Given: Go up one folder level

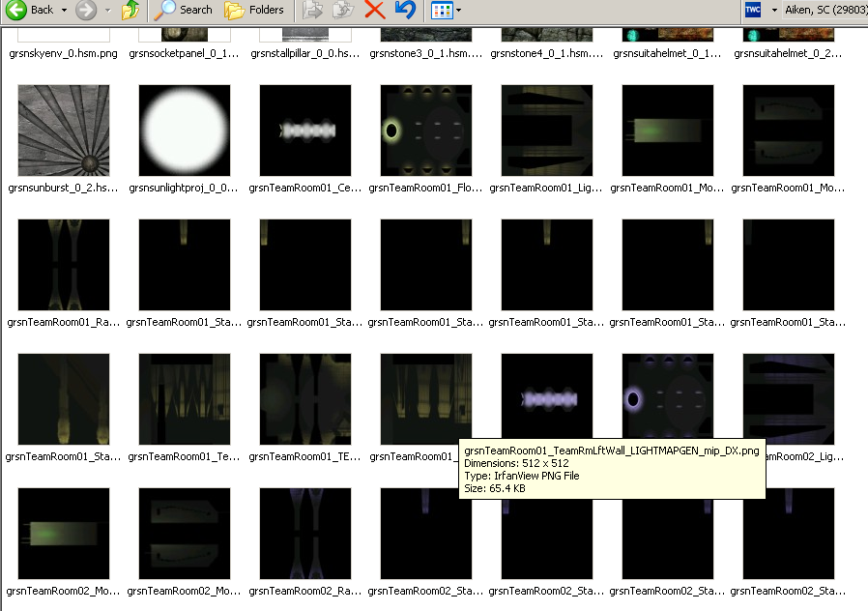Looking at the screenshot, I should click(130, 10).
